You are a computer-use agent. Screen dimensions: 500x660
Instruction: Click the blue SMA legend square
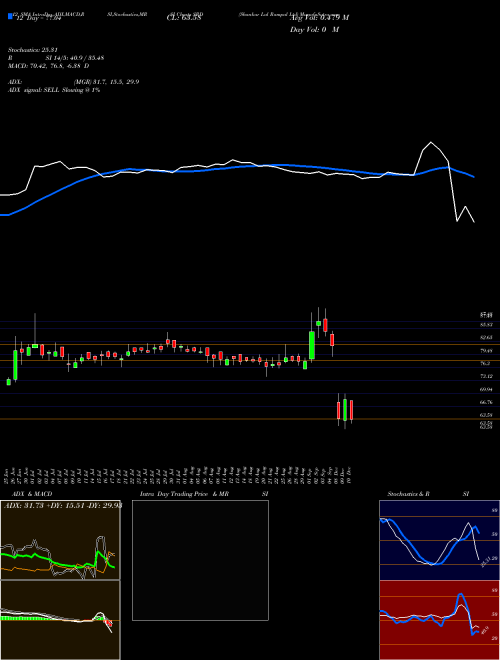coord(10,16)
